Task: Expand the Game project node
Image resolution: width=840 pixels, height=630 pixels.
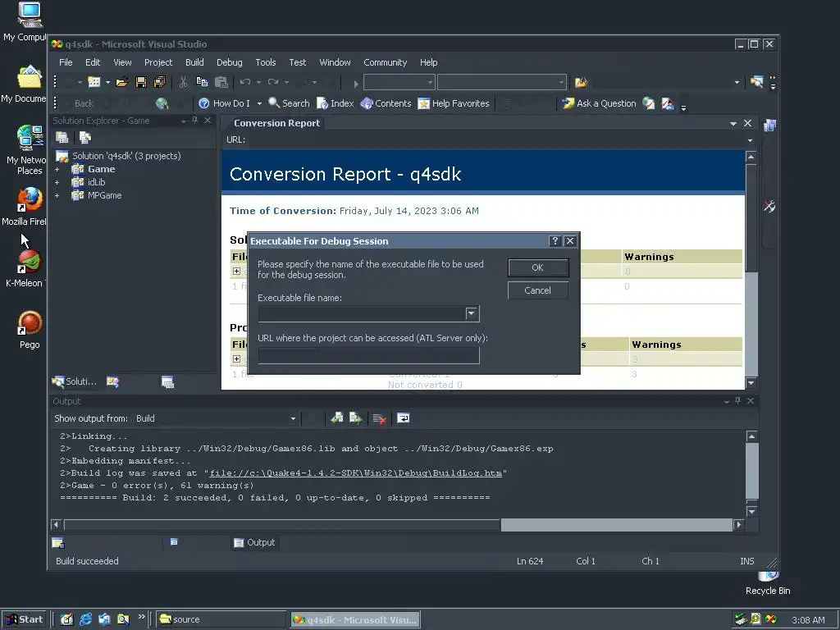Action: (x=57, y=169)
